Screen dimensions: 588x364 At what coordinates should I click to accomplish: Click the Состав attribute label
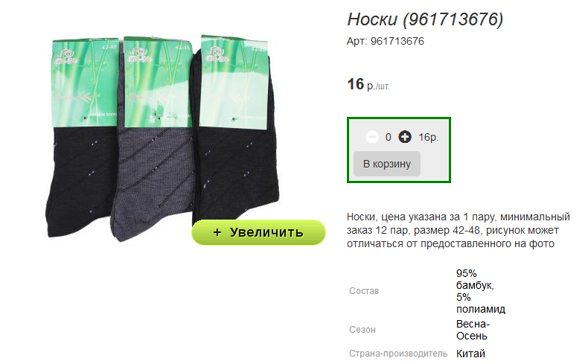coord(364,291)
